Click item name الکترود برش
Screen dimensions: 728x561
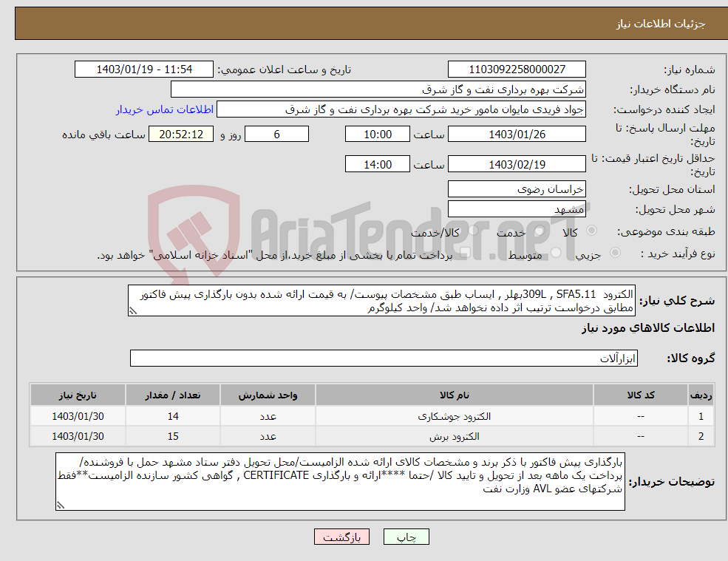(x=454, y=437)
